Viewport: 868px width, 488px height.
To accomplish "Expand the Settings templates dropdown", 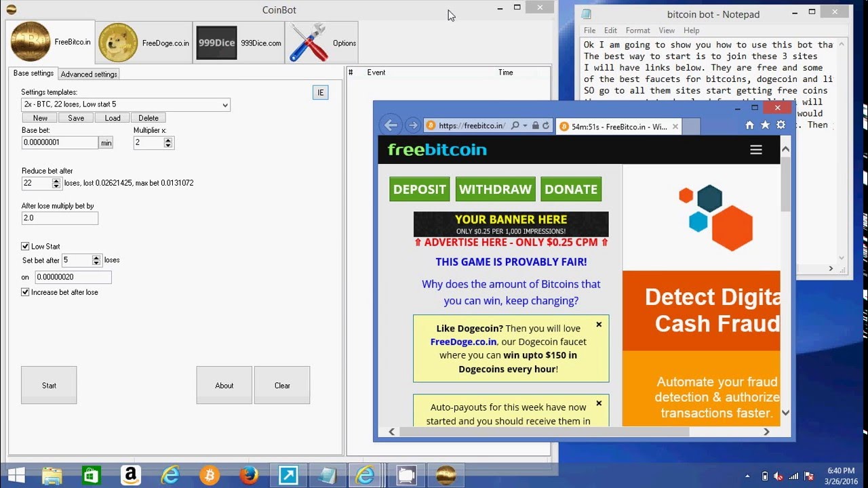I will pos(225,105).
